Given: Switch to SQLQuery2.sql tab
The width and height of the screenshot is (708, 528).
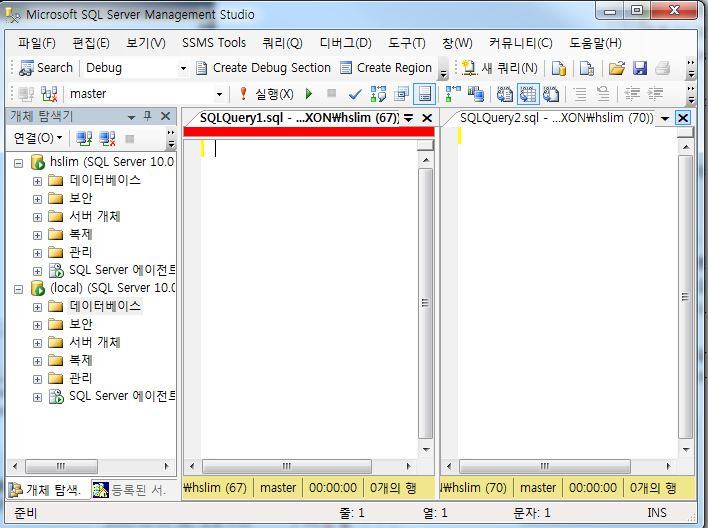Looking at the screenshot, I should point(556,118).
